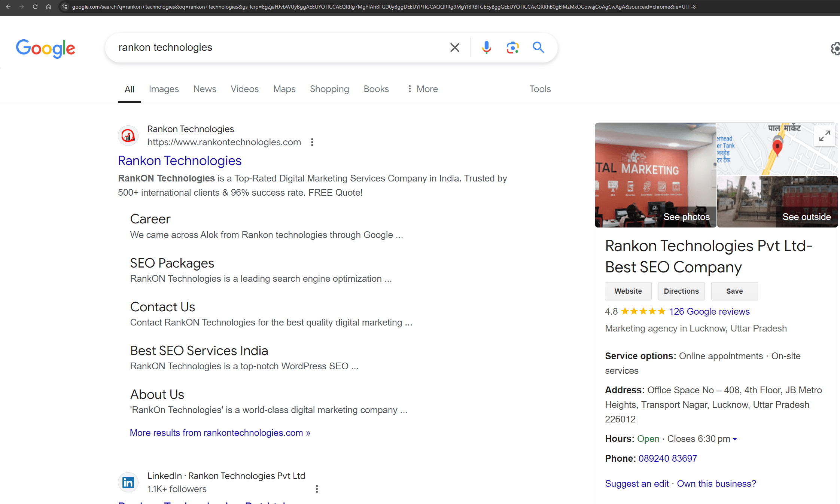
Task: Open the 126 Google reviews link
Action: pyautogui.click(x=709, y=311)
